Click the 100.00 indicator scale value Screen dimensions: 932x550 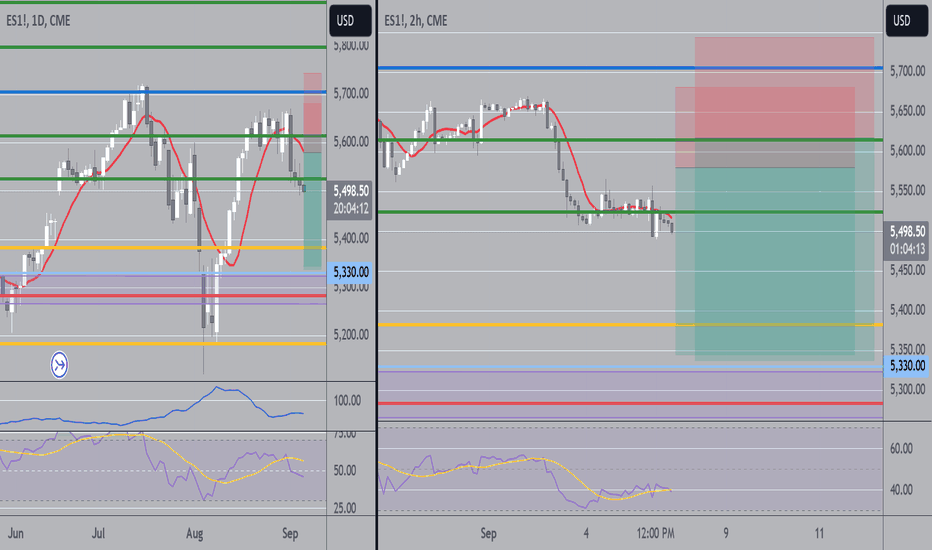pyautogui.click(x=347, y=401)
